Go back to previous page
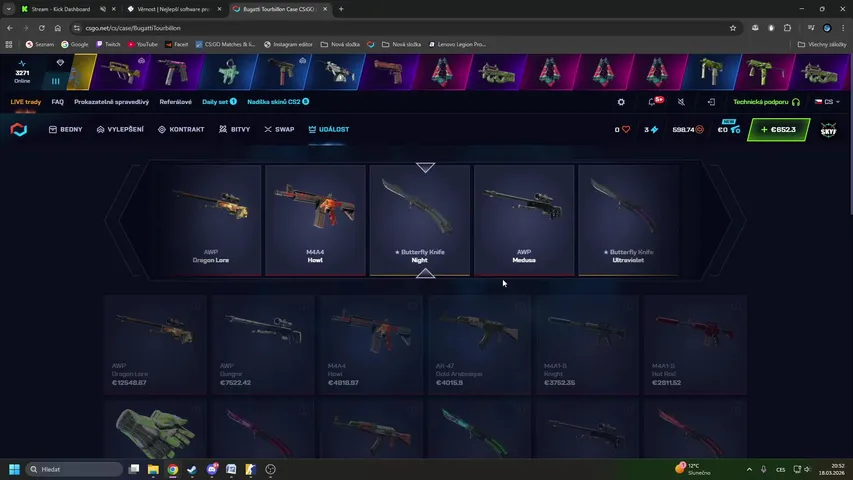853x480 pixels. (x=10, y=28)
